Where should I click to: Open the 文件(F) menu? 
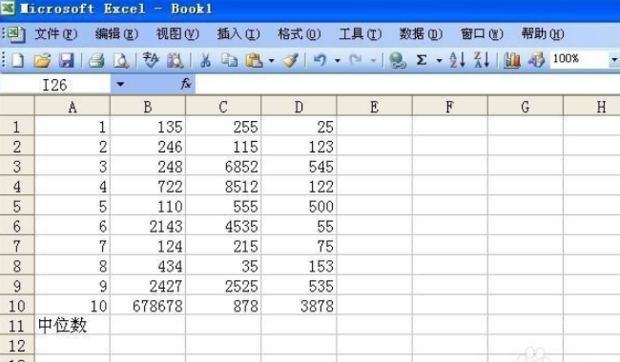click(x=56, y=34)
